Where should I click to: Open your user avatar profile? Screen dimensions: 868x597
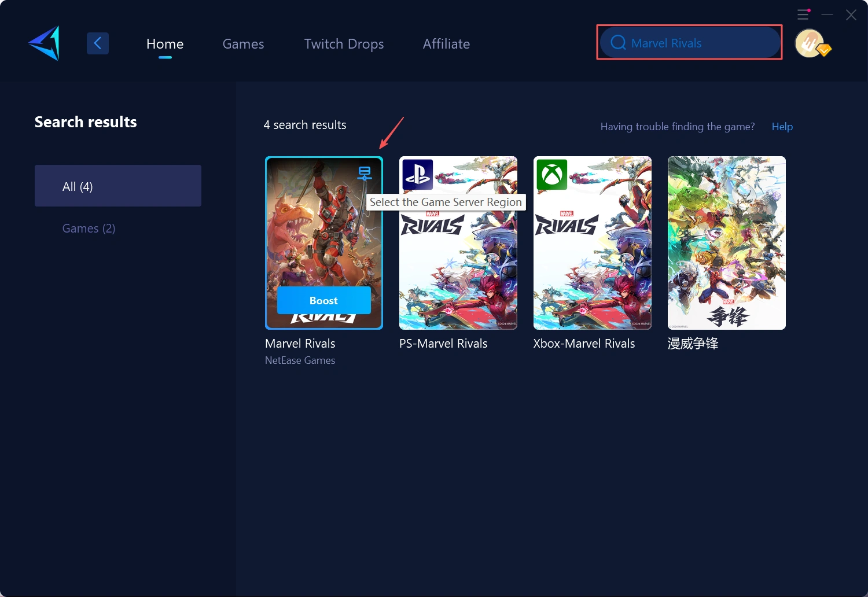click(x=810, y=43)
